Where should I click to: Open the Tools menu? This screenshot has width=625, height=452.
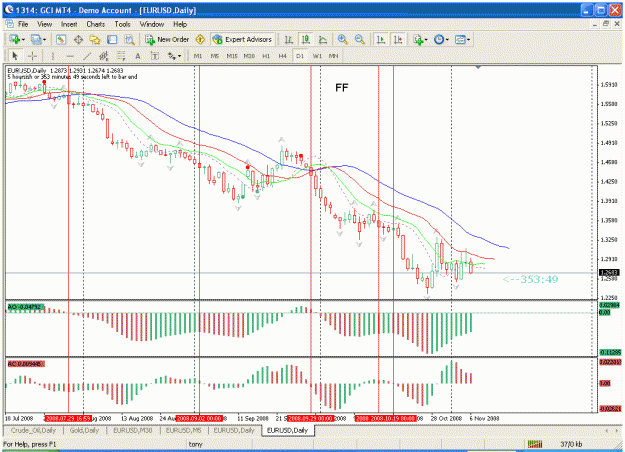tap(122, 24)
